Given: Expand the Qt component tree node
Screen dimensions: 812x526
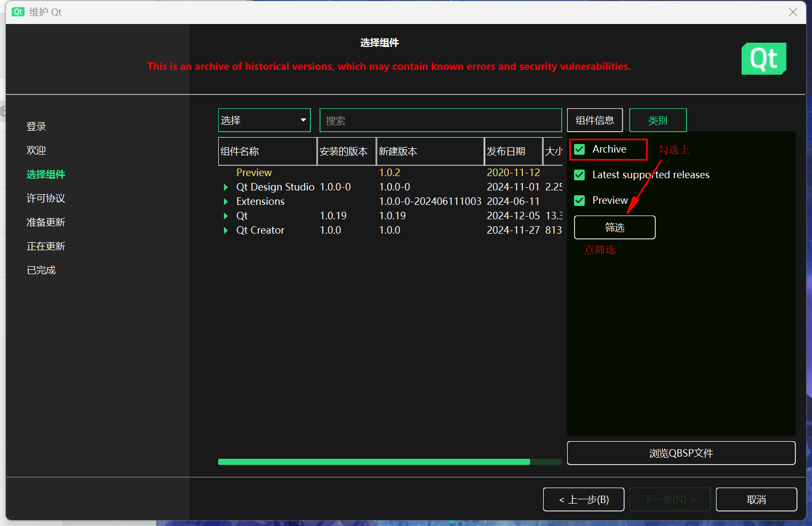Looking at the screenshot, I should [226, 216].
